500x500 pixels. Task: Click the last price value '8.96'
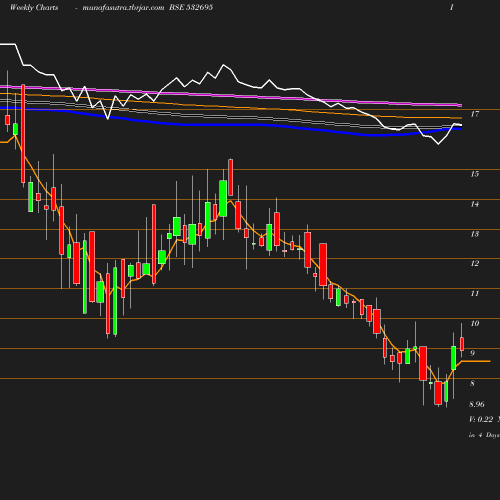pyautogui.click(x=477, y=404)
